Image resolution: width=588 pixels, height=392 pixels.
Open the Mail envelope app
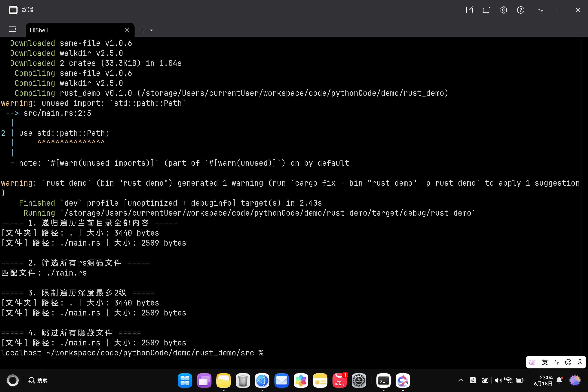(282, 381)
